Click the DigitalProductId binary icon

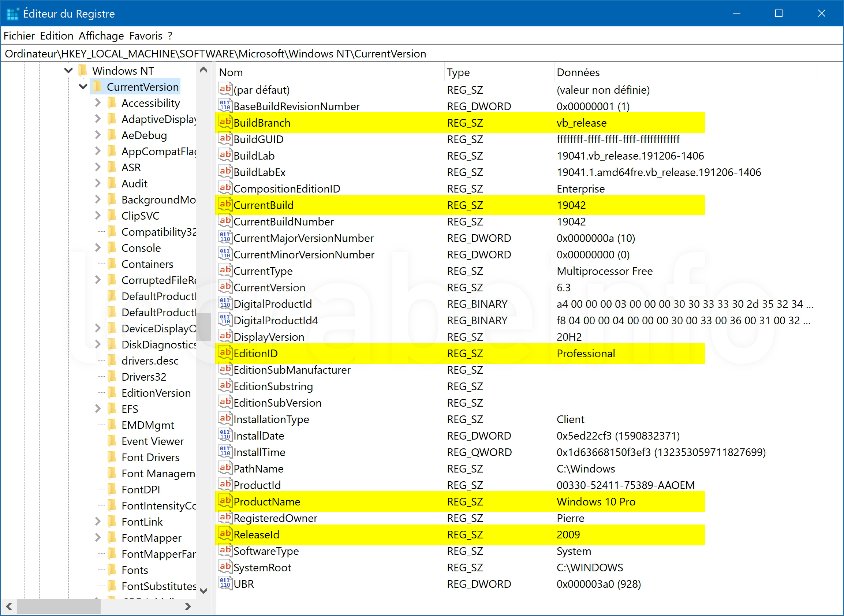coord(225,303)
